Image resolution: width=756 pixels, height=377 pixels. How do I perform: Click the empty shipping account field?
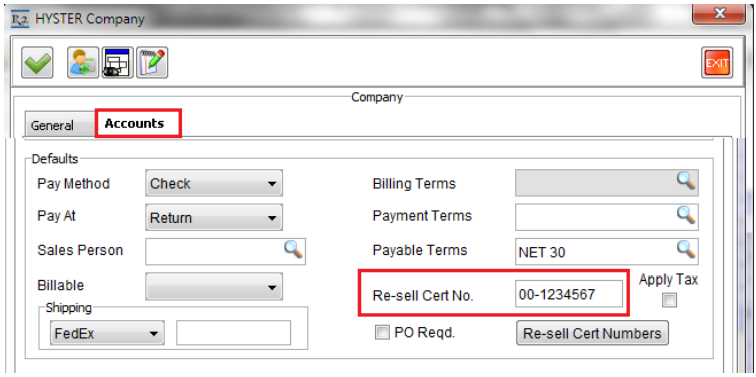click(233, 333)
